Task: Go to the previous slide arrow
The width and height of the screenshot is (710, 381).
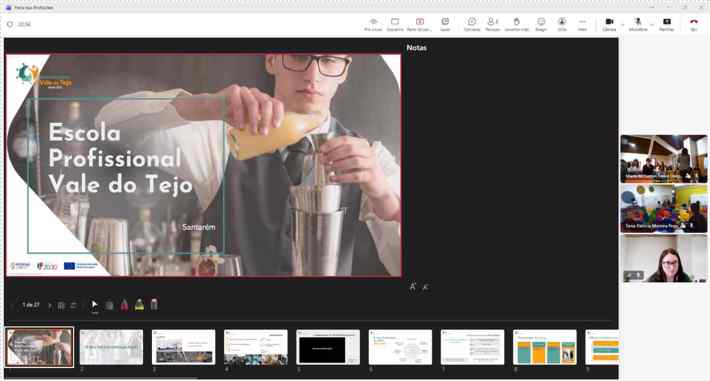Action: click(12, 305)
